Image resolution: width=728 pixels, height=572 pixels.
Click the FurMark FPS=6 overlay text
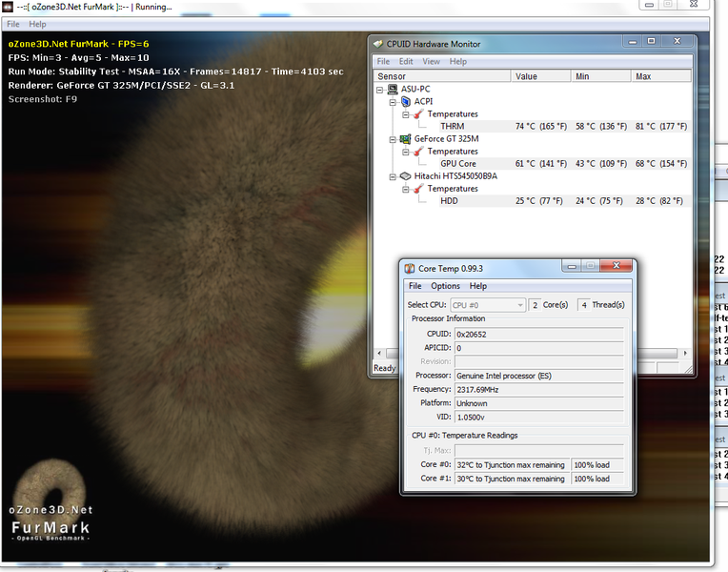(78, 44)
